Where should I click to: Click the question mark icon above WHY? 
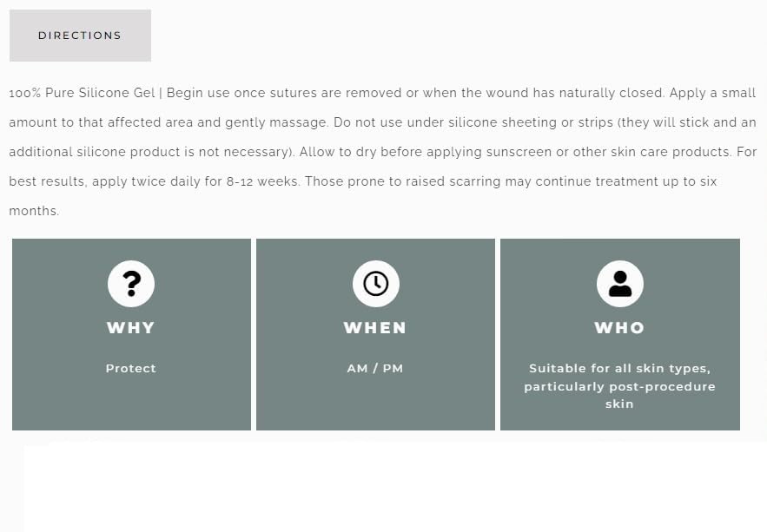(x=131, y=283)
